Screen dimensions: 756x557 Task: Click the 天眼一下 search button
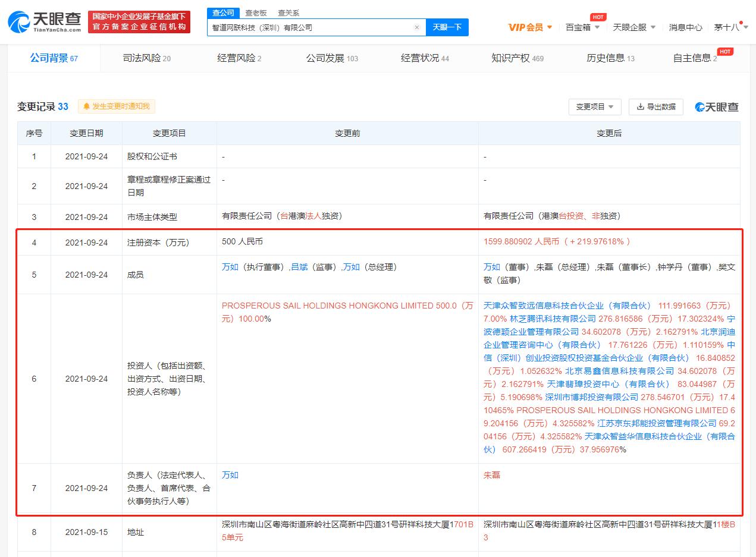pos(447,27)
